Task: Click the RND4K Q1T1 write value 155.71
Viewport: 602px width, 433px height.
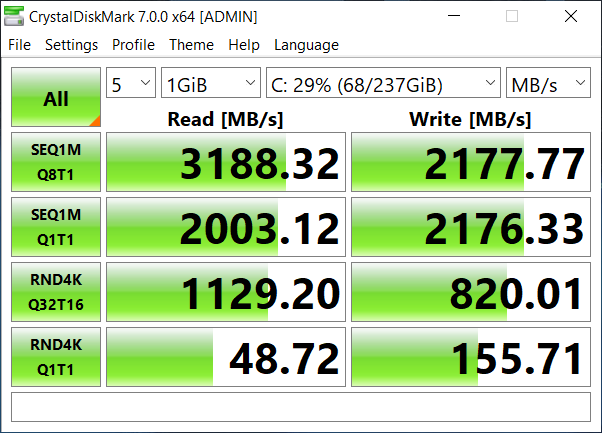Action: click(x=471, y=357)
